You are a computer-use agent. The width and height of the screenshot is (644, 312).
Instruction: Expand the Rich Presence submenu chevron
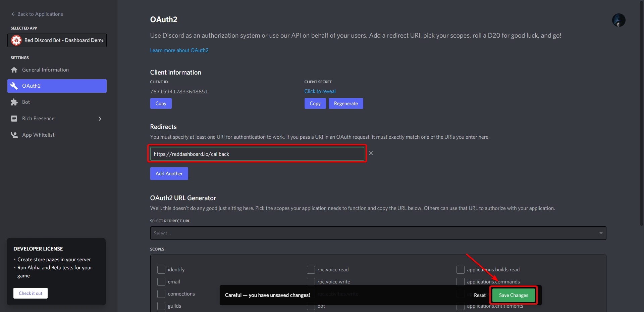click(x=100, y=119)
